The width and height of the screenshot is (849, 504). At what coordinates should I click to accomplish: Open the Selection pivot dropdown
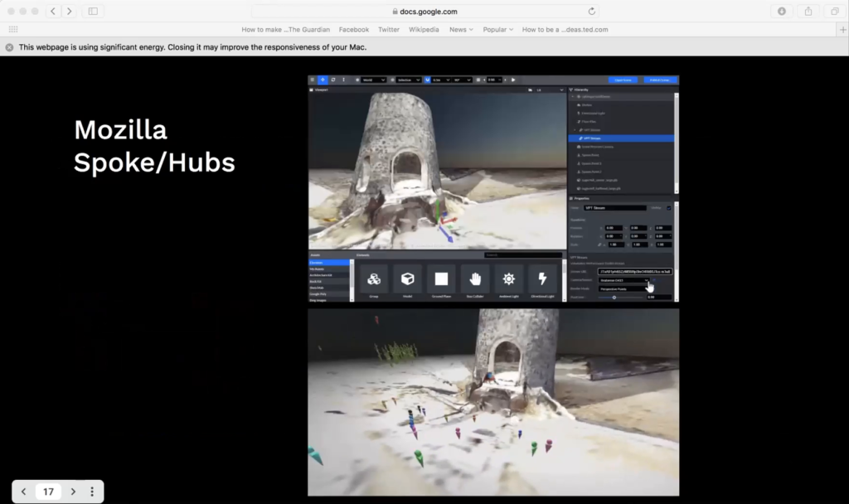click(x=409, y=80)
